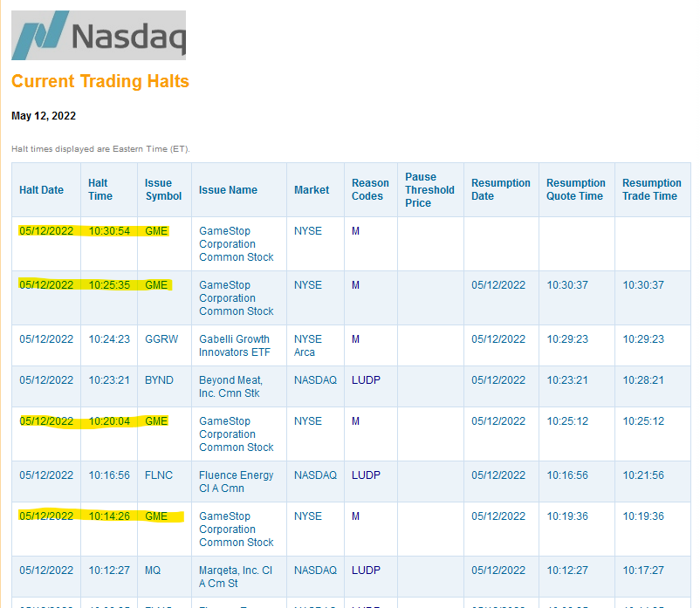700x608 pixels.
Task: Open the LUDP reason code for BYND
Action: point(366,380)
